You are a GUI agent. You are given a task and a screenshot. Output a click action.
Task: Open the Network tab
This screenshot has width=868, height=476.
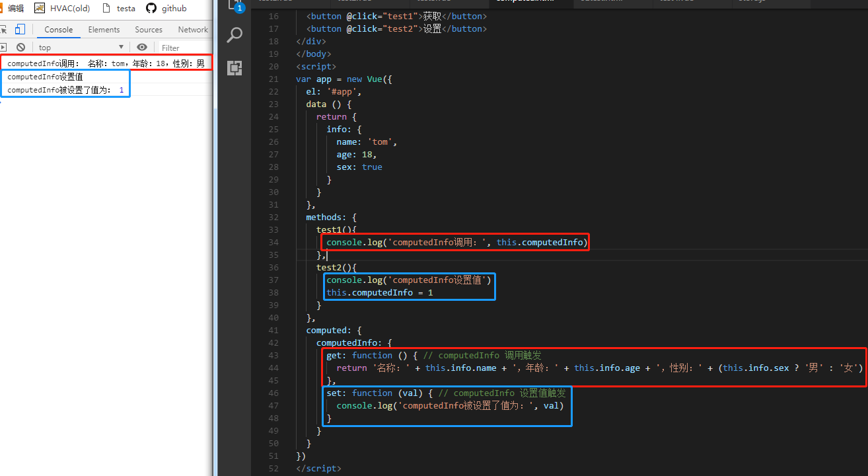[x=193, y=30]
